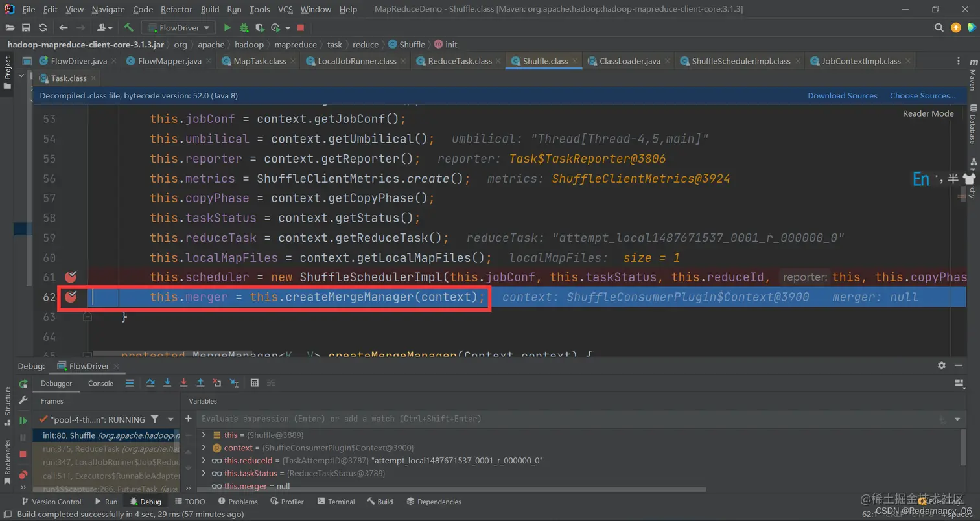Toggle Structure tool window
Viewport: 980px width, 521px height.
pos(7,405)
